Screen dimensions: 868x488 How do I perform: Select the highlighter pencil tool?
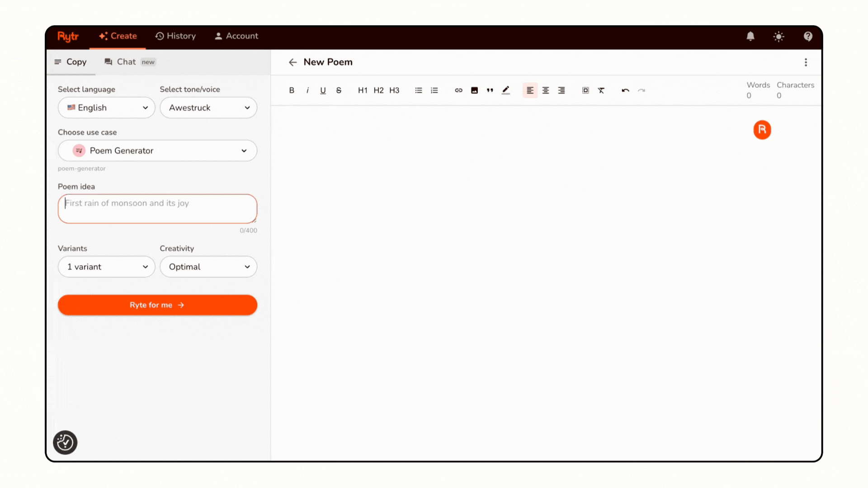point(506,90)
